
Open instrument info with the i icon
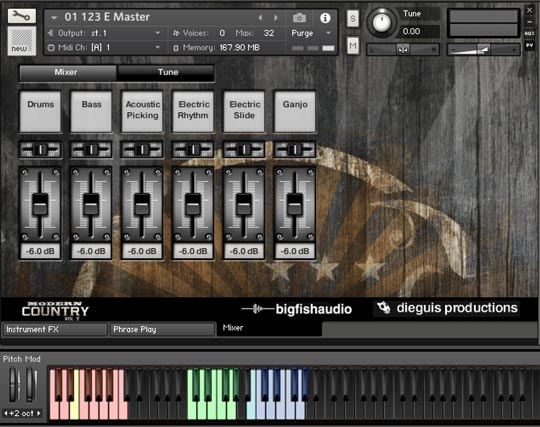pos(325,18)
